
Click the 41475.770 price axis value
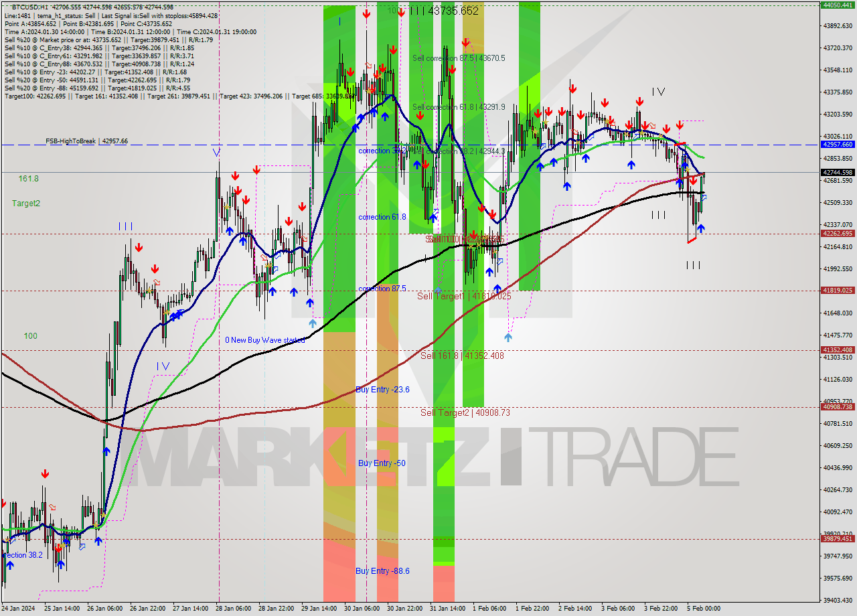(x=839, y=335)
